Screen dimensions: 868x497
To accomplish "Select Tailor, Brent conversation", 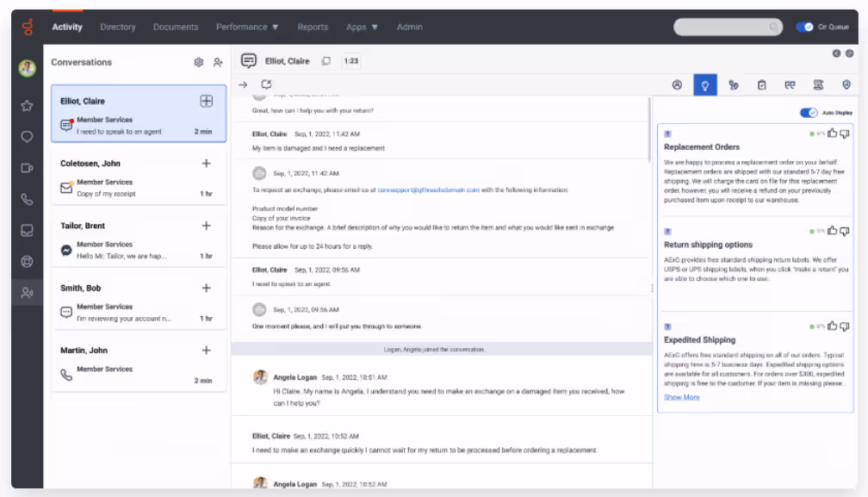I will tap(139, 240).
